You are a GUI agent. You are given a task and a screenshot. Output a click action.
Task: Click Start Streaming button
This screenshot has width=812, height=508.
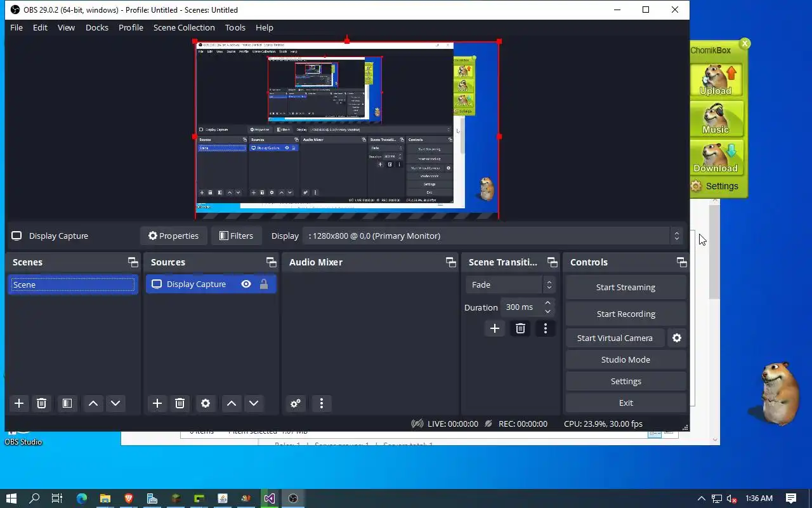[625, 287]
